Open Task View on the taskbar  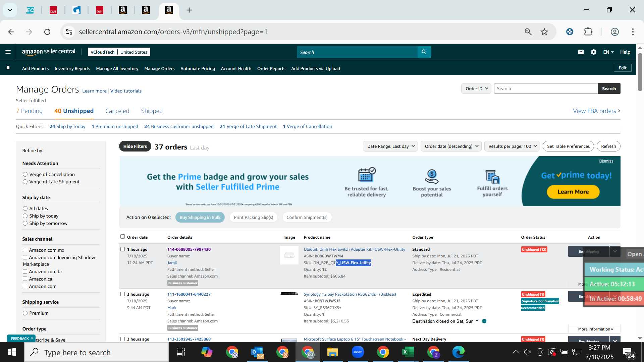tap(181, 352)
